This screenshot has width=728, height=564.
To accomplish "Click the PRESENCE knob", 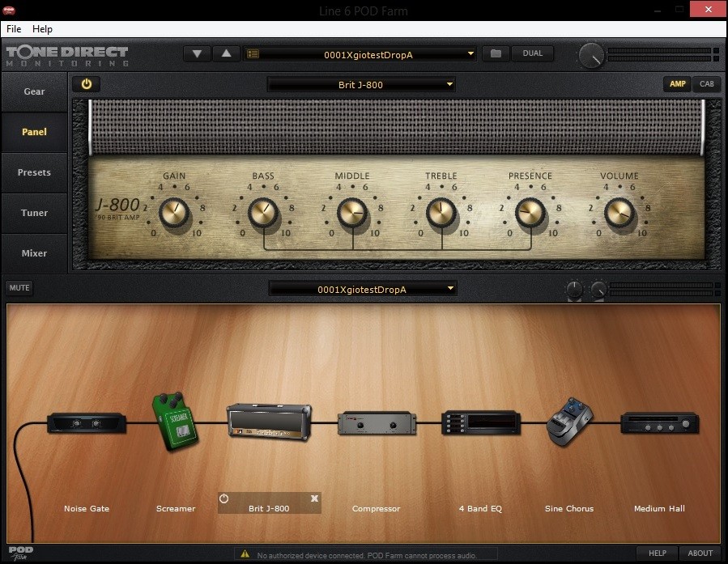I will (x=530, y=213).
